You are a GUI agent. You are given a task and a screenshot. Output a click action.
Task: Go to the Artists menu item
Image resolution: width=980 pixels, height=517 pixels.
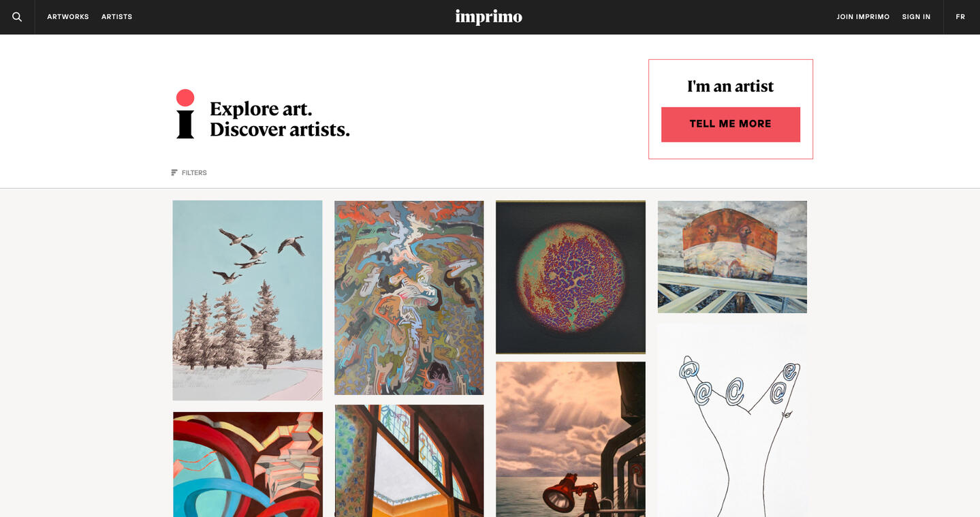[116, 17]
